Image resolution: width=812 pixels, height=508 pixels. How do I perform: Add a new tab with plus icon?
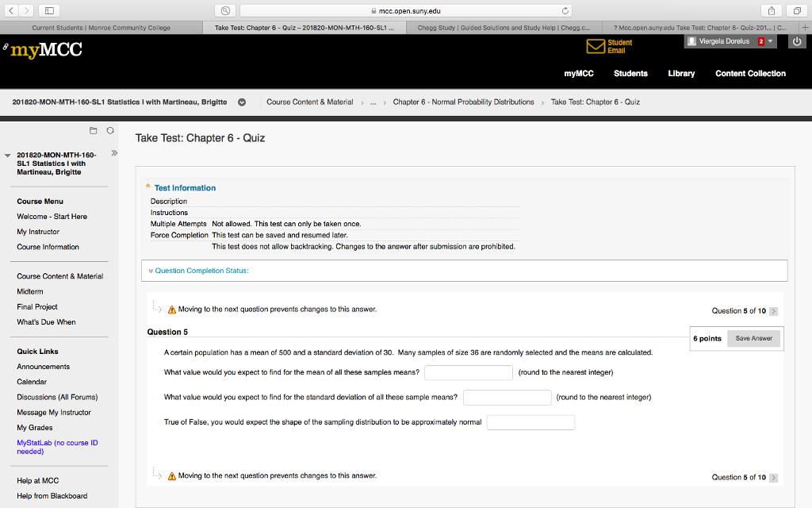click(x=806, y=28)
